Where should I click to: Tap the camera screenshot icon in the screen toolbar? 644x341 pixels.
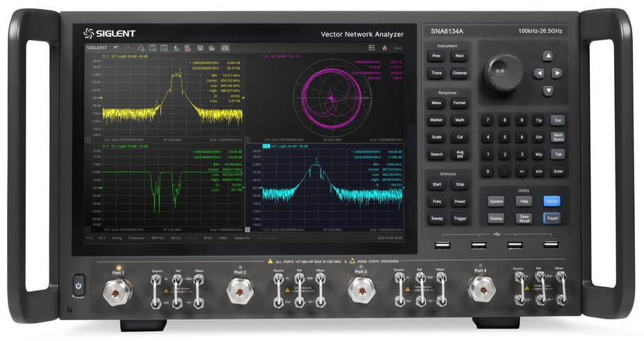point(225,48)
